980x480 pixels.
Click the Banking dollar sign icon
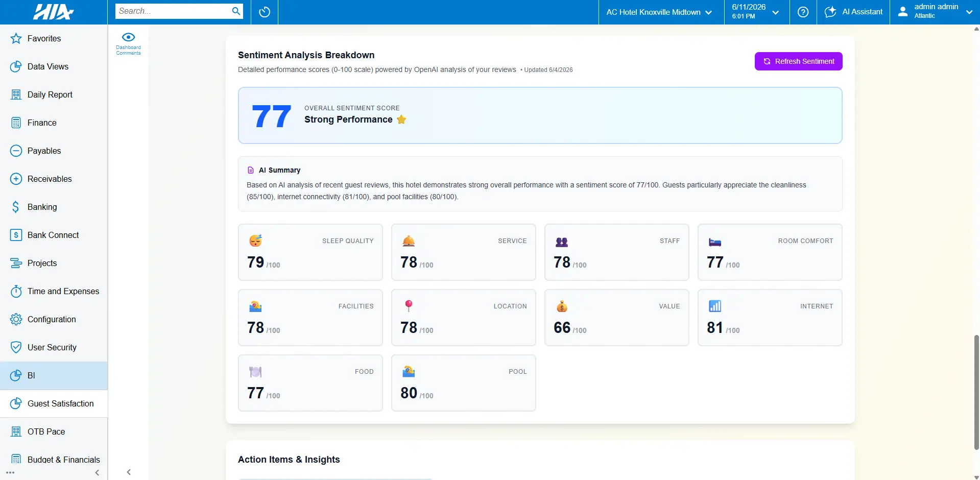point(16,207)
